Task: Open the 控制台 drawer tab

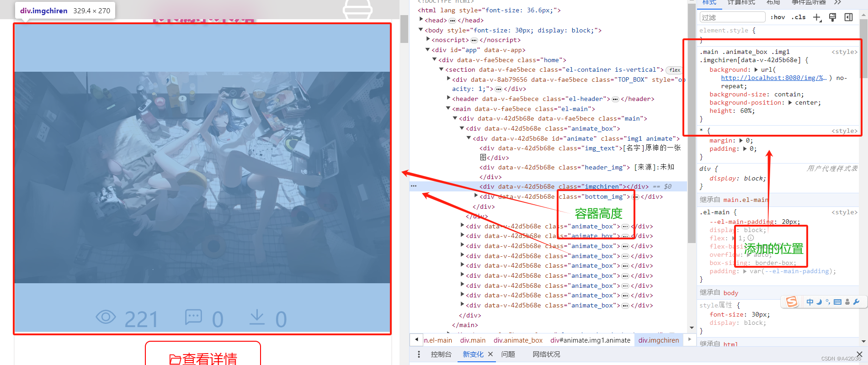Action: (441, 354)
